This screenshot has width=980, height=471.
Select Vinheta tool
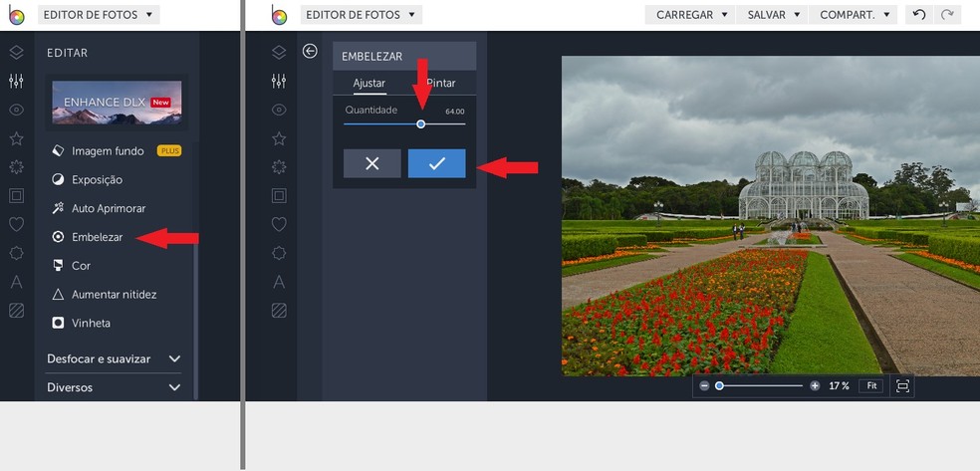(x=82, y=324)
